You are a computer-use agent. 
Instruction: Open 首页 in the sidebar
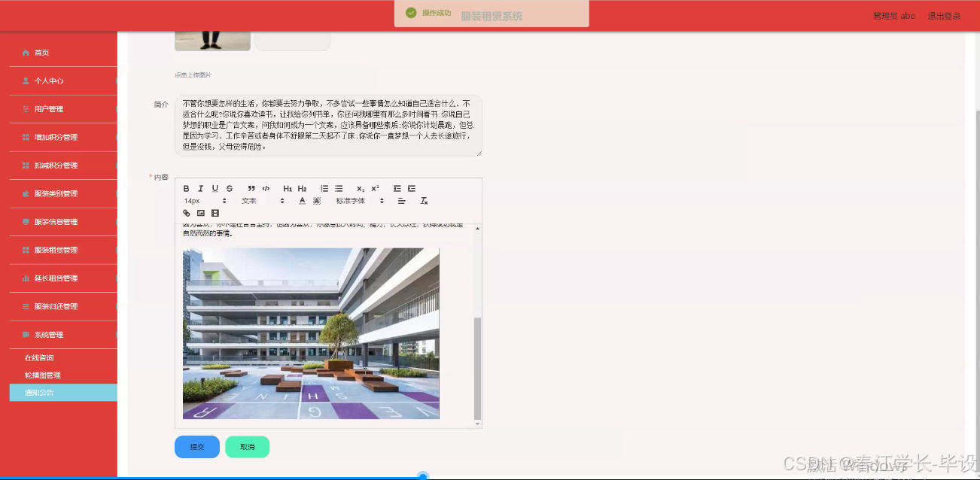click(63, 53)
